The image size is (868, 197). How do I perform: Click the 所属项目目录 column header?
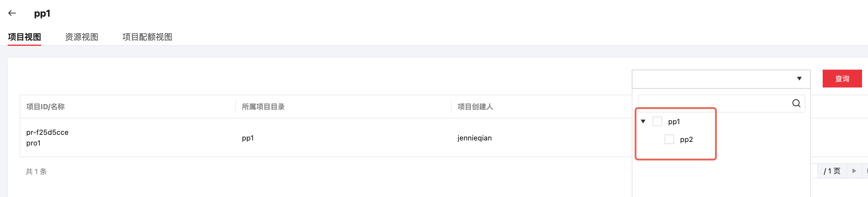263,107
